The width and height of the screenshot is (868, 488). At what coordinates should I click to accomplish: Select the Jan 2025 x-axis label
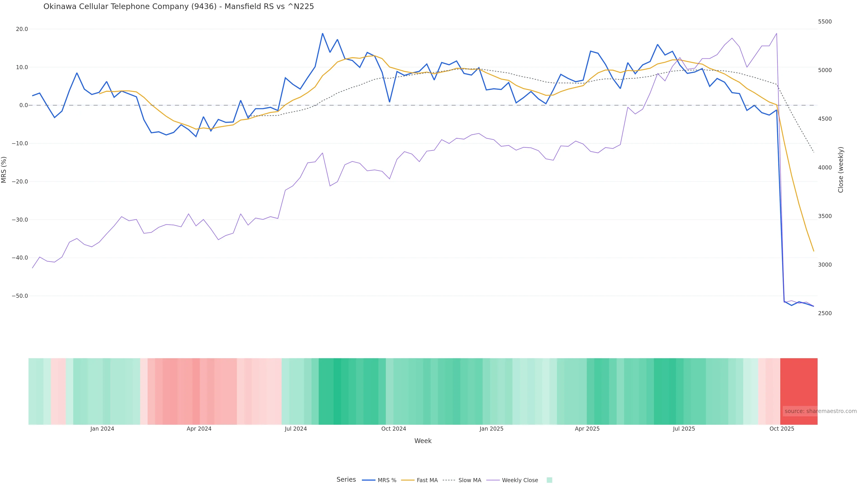tap(491, 429)
